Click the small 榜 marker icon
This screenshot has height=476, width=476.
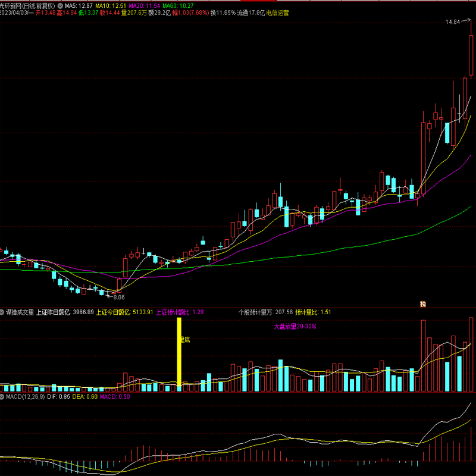click(423, 304)
